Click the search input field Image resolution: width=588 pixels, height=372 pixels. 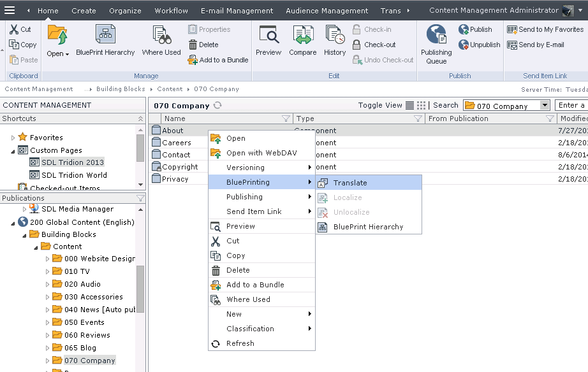(571, 106)
